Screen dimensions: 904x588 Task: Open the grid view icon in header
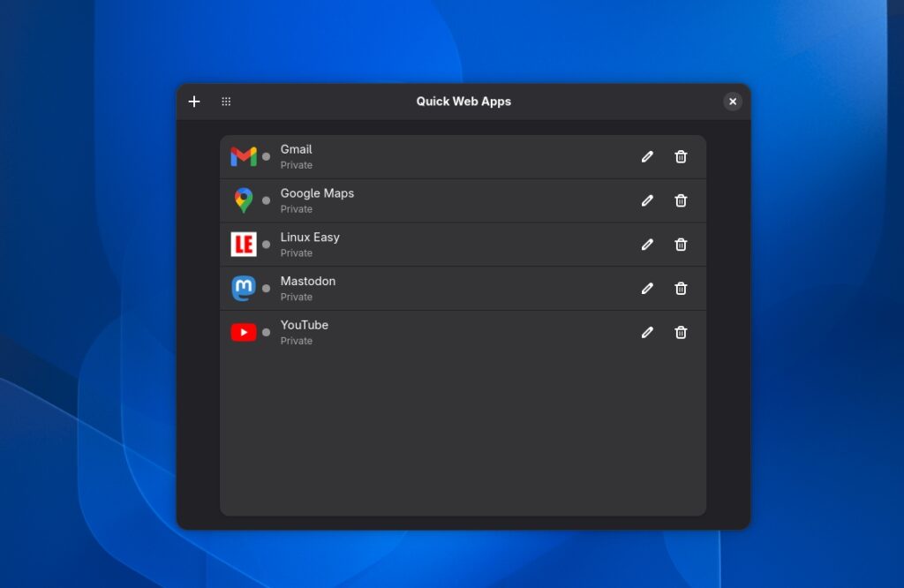226,102
